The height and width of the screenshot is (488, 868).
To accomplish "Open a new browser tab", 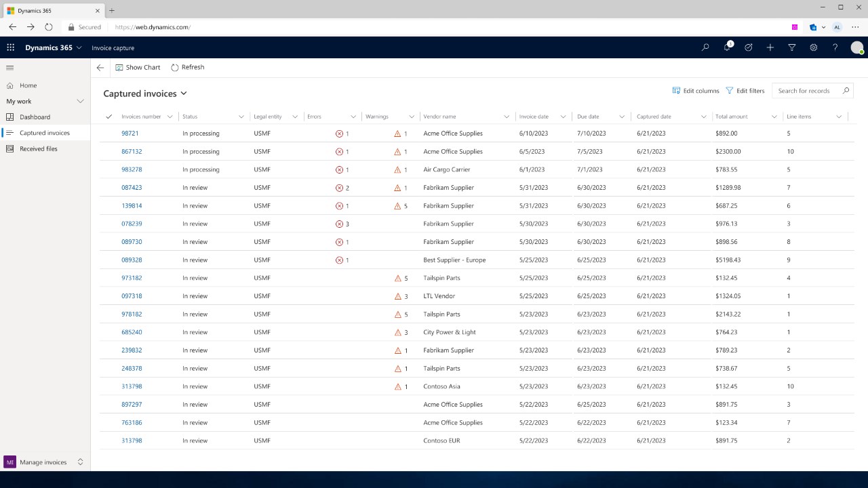I will point(112,10).
